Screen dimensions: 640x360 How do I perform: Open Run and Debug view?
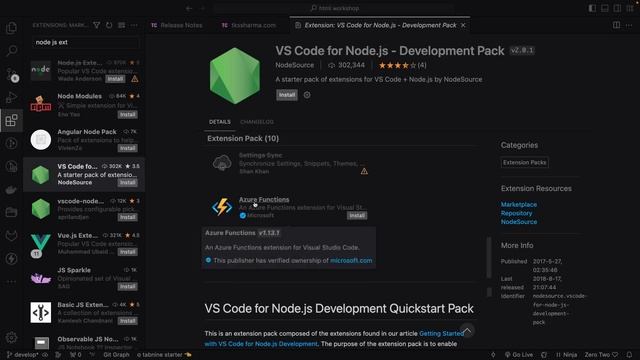11,98
